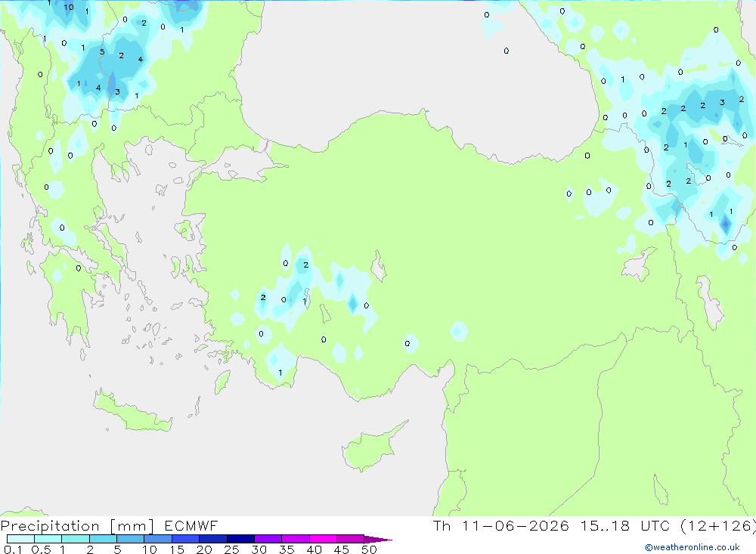The width and height of the screenshot is (756, 554).
Task: Click the legend's pointed 50 mm end arrow
Action: point(378,540)
